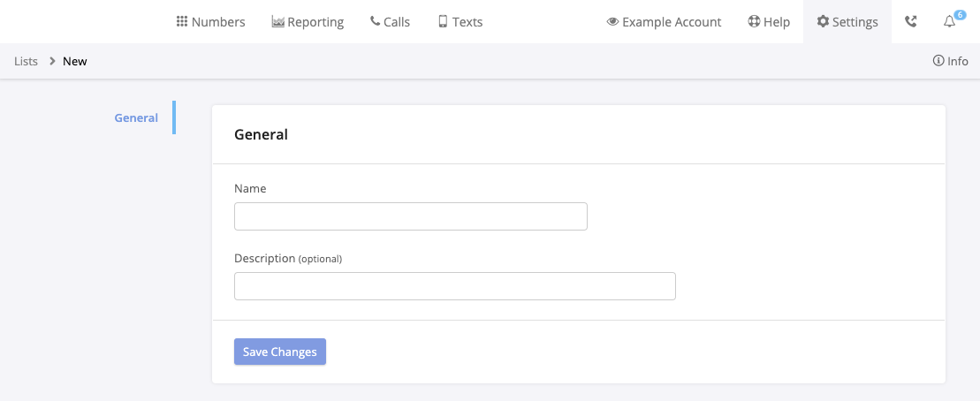
Task: Click the Reporting chart icon
Action: [x=278, y=21]
